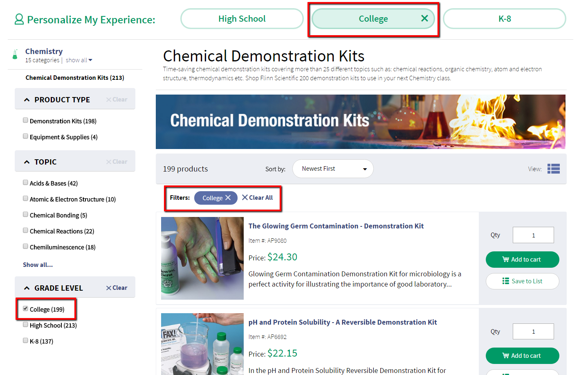
Task: Expand Chemistry categories with show all
Action: [x=79, y=60]
